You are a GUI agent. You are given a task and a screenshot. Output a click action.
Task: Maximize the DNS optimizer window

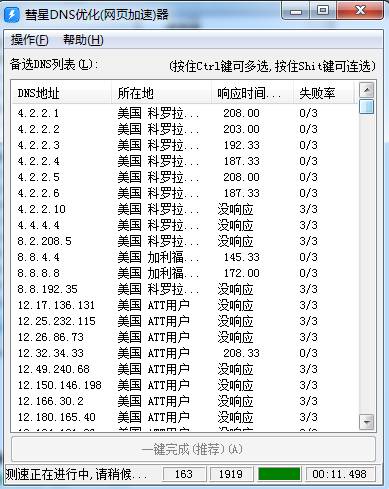322,11
